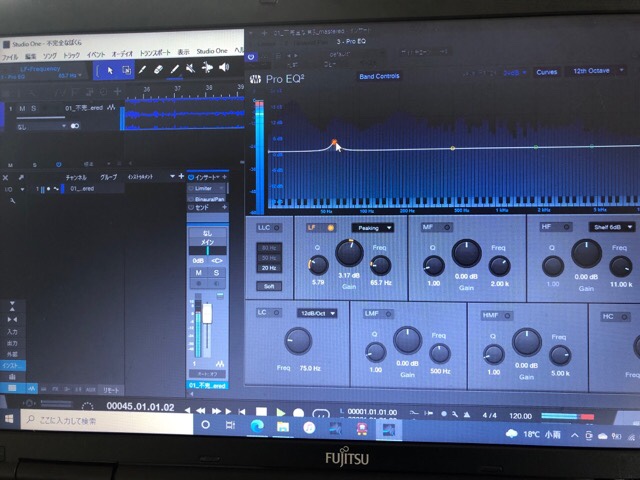The width and height of the screenshot is (640, 480).
Task: Open the console wrench settings icon
Action: point(13,200)
